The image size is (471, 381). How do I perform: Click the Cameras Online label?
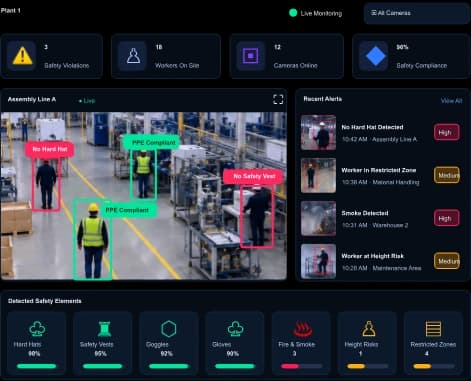click(295, 66)
